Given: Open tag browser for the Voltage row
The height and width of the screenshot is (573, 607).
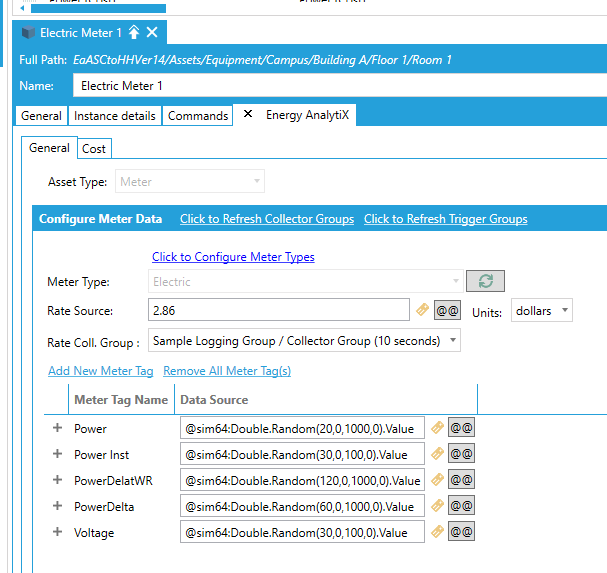Looking at the screenshot, I should click(x=436, y=532).
